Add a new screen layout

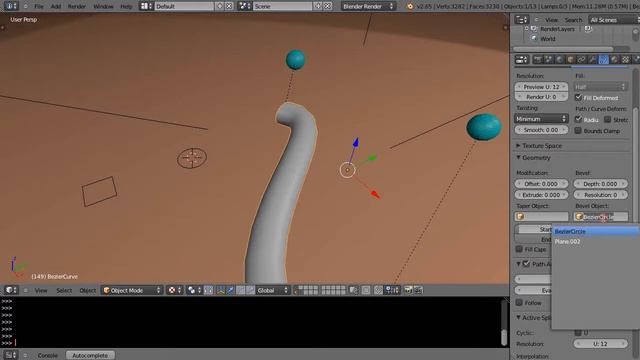pyautogui.click(x=220, y=6)
